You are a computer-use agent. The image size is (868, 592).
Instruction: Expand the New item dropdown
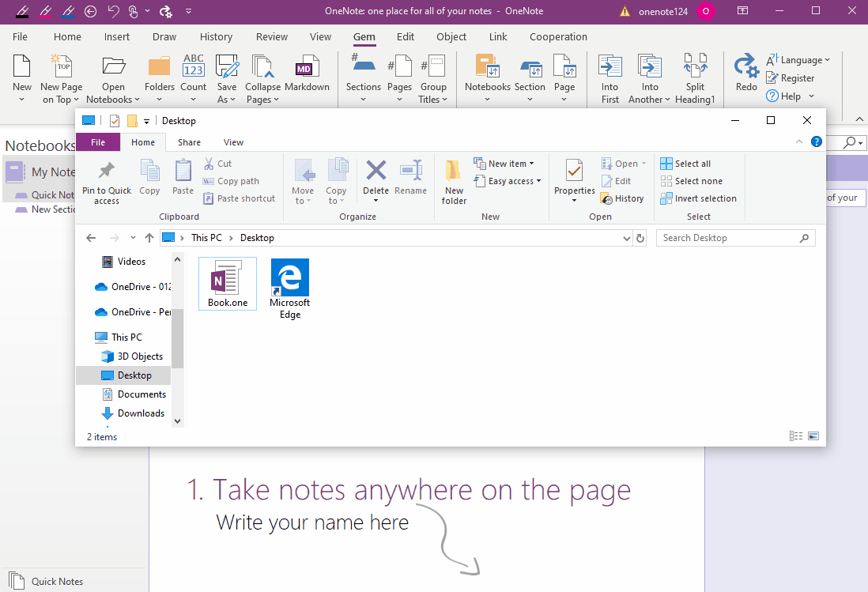point(506,163)
